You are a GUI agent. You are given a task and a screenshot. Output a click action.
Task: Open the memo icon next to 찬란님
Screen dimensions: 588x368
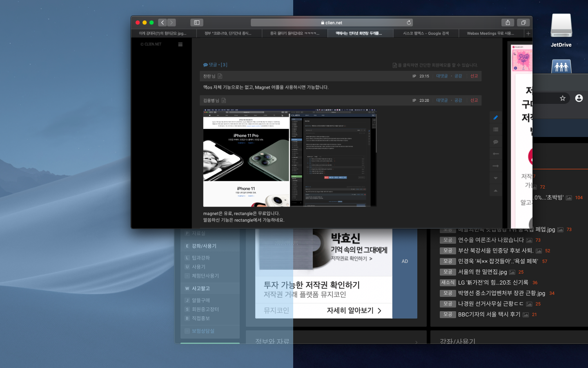tap(220, 76)
